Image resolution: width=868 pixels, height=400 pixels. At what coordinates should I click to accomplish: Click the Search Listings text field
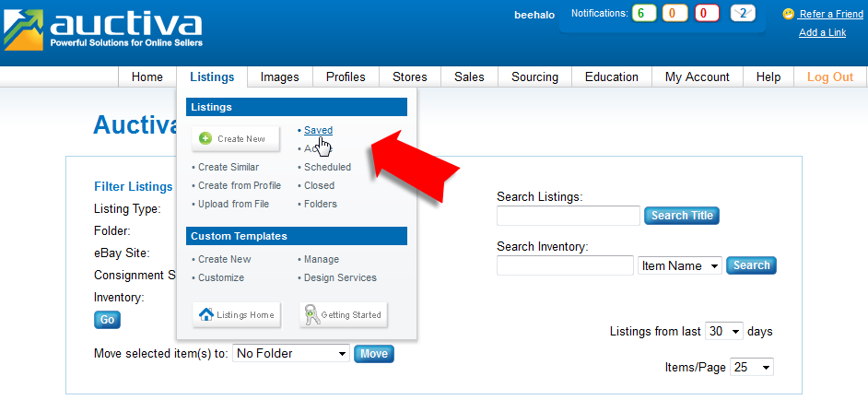tap(568, 216)
